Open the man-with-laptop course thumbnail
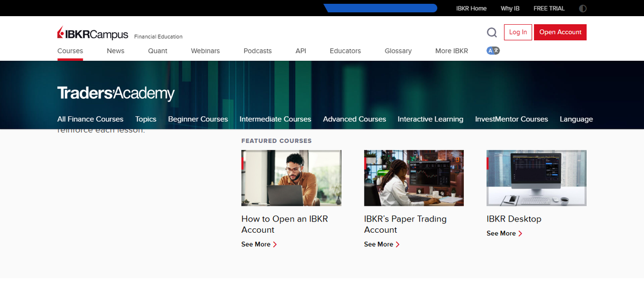The height and width of the screenshot is (302, 644). pos(291,178)
